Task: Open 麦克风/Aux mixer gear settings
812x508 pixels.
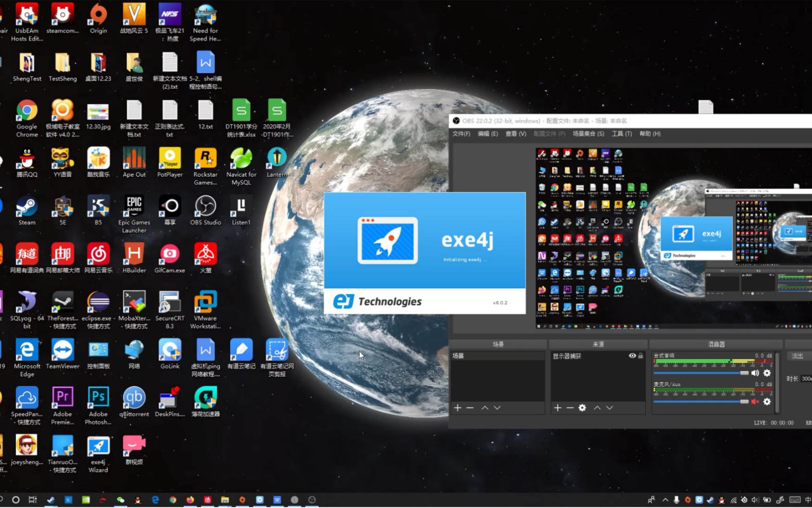Action: tap(767, 401)
